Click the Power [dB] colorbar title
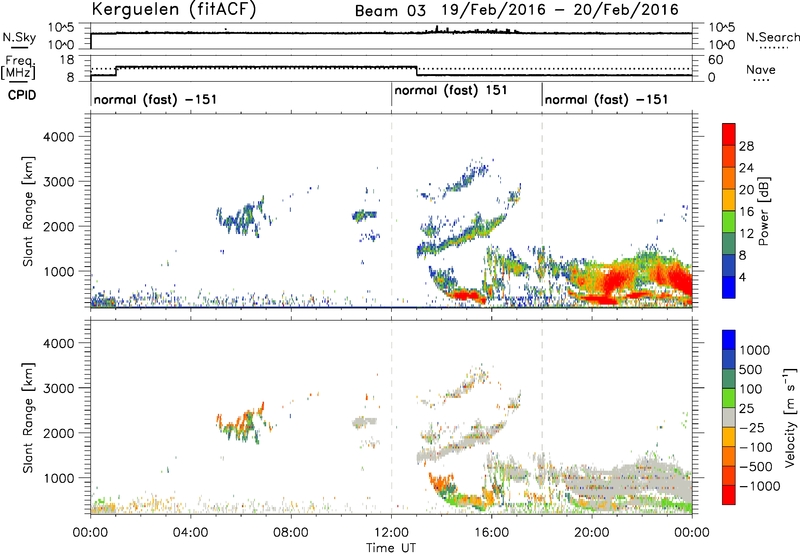 [x=763, y=211]
